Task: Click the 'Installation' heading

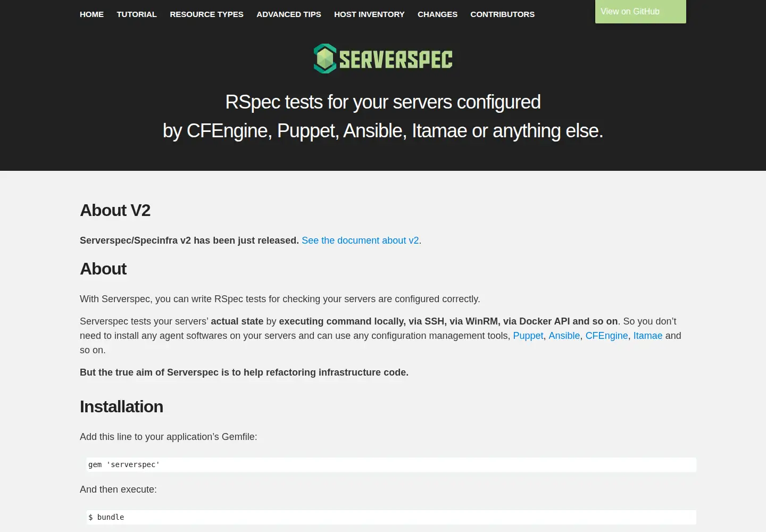Action: 121,406
